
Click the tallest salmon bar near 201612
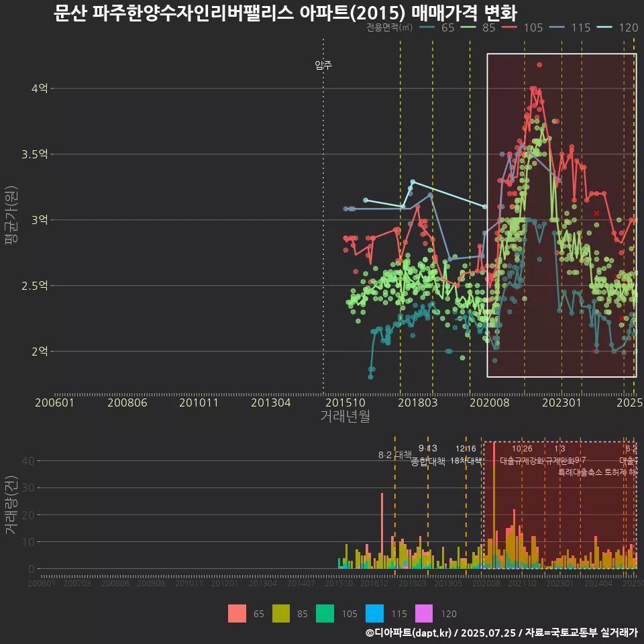tap(382, 531)
